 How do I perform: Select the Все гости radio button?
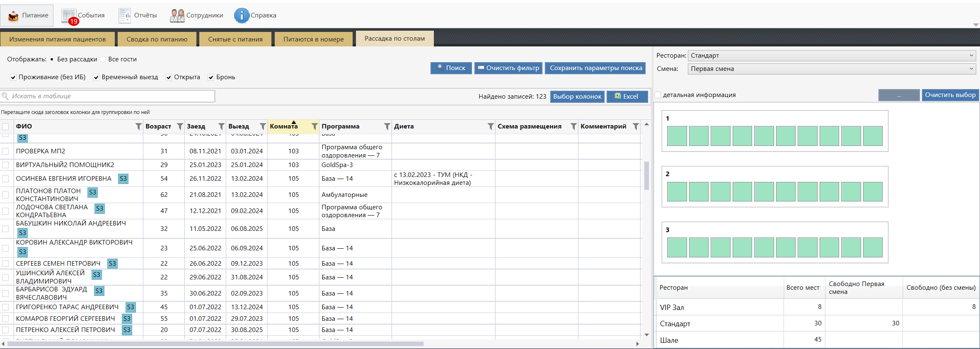click(x=103, y=59)
